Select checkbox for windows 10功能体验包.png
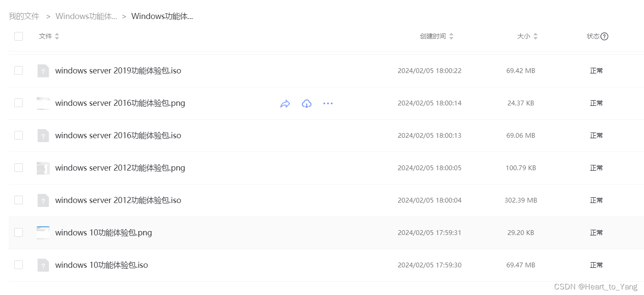The image size is (644, 295). pos(19,232)
